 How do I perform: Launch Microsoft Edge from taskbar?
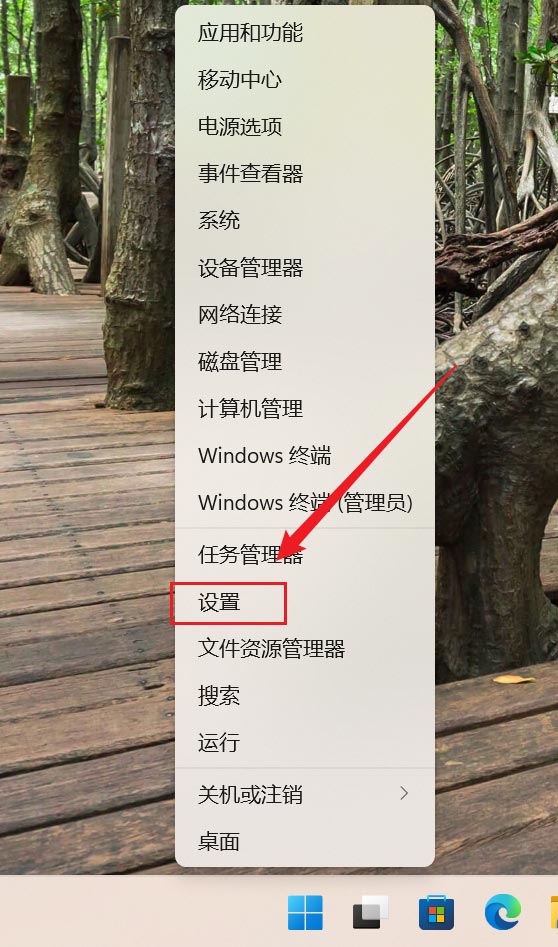pyautogui.click(x=502, y=912)
